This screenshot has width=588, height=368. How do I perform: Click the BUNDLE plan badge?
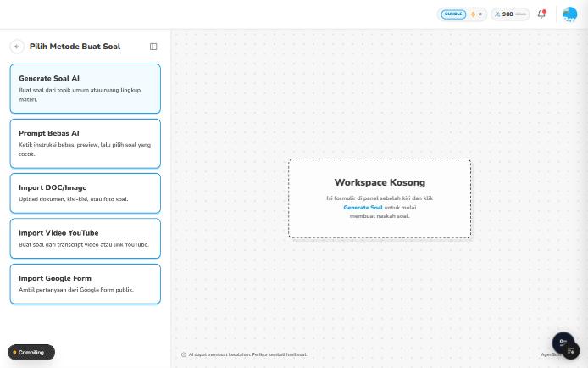click(x=453, y=14)
